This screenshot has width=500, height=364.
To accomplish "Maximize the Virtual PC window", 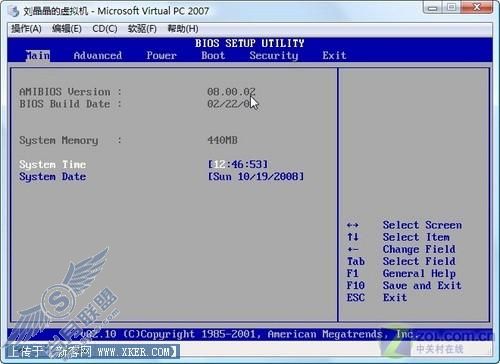I will [x=452, y=7].
